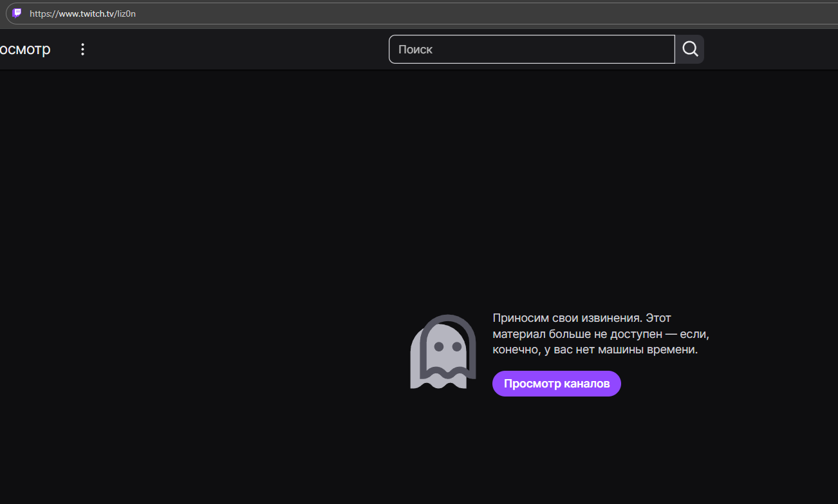This screenshot has width=838, height=504.
Task: Expand the vertical ellipsis options next to Просмотр
Action: (x=82, y=50)
